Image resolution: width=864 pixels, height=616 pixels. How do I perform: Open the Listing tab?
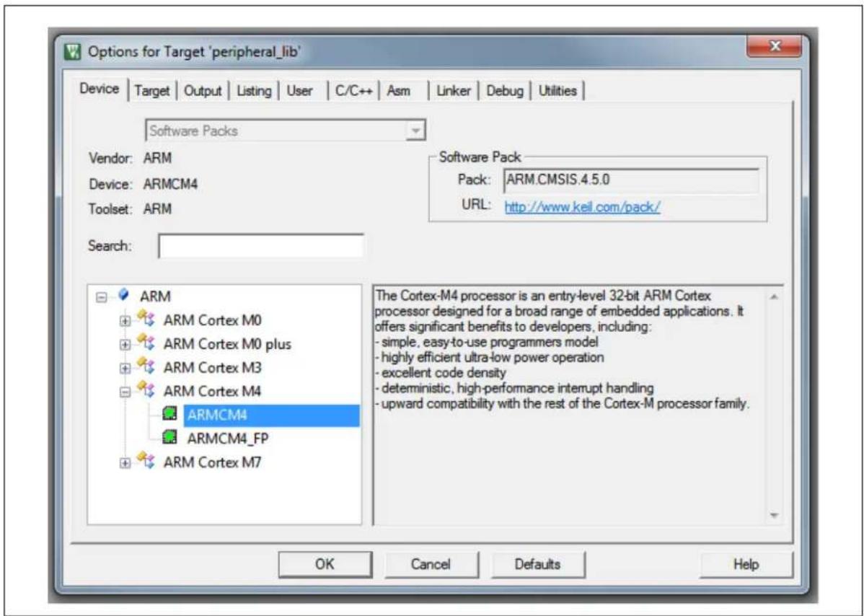click(x=254, y=91)
